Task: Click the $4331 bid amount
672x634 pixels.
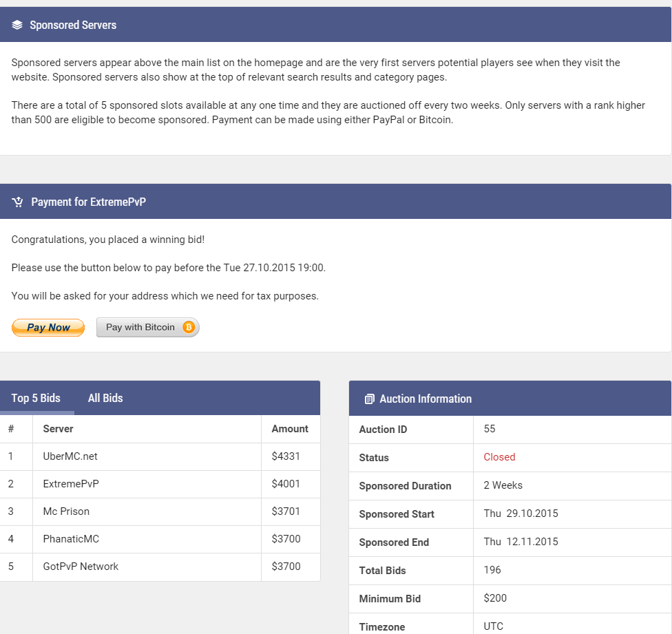Action: 286,456
